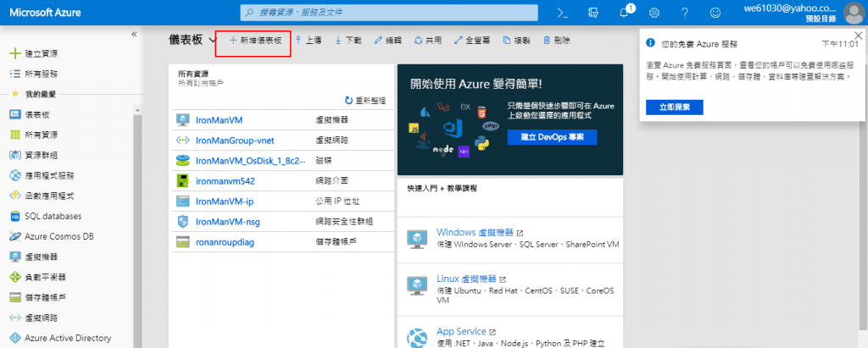
Task: Click 下載 in the dashboard toolbar
Action: 348,41
